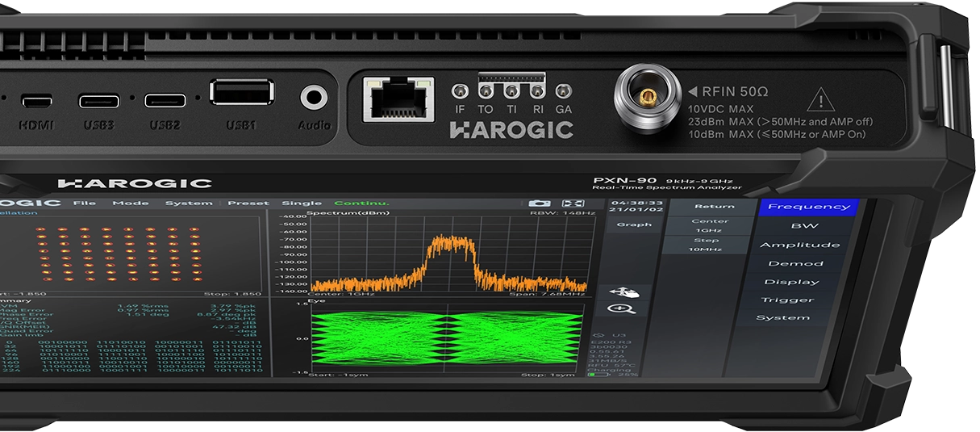Tap the HAROGIC logo on the screen bezel
This screenshot has height=432, width=980.
pyautogui.click(x=135, y=183)
